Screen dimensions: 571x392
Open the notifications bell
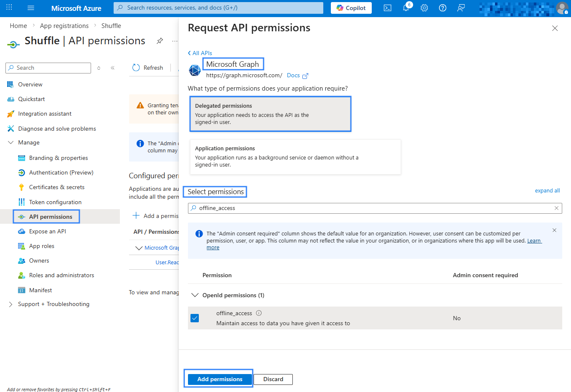406,8
